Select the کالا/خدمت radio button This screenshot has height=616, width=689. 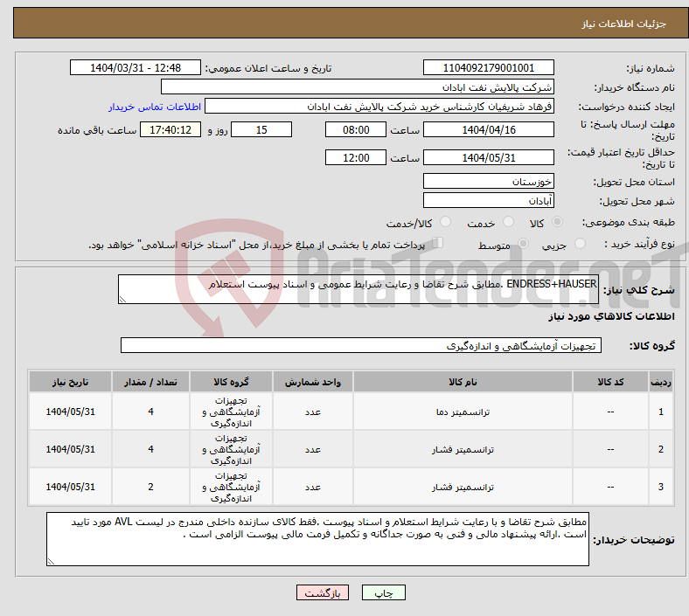[445, 222]
